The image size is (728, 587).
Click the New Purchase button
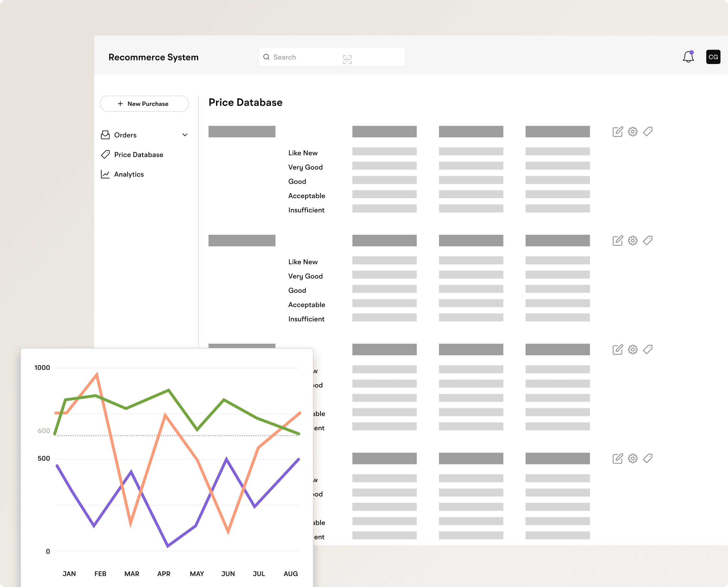tap(144, 104)
